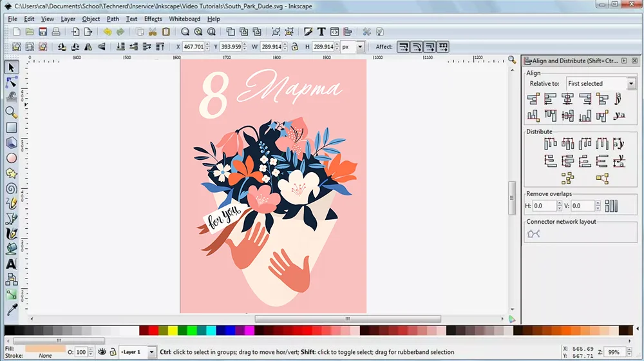Select the Zoom magnifier tool
644x361 pixels.
(12, 112)
